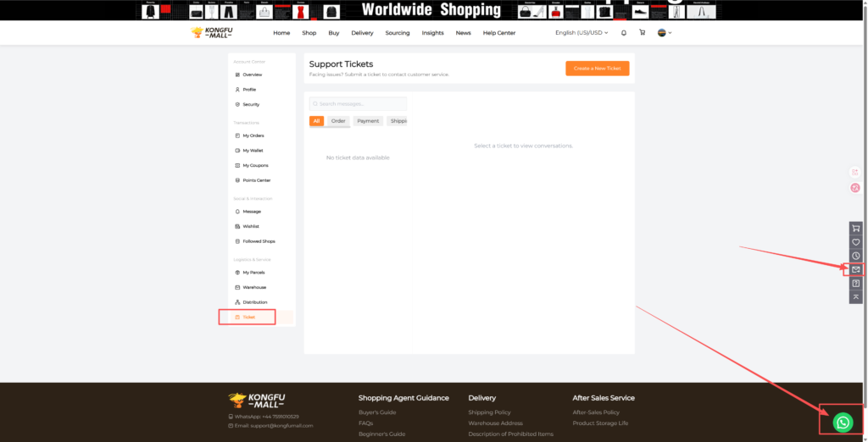Click the WhatsApp phone number in footer
Screen dimensions: 868x442
[x=281, y=417]
